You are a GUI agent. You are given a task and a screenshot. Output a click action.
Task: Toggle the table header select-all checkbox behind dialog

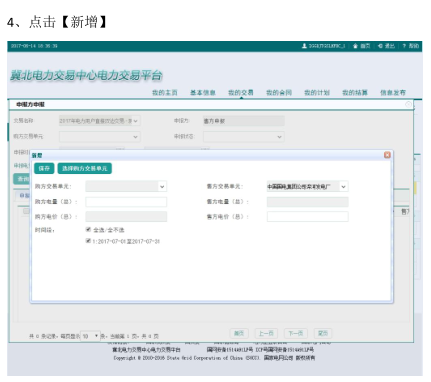tap(26, 211)
